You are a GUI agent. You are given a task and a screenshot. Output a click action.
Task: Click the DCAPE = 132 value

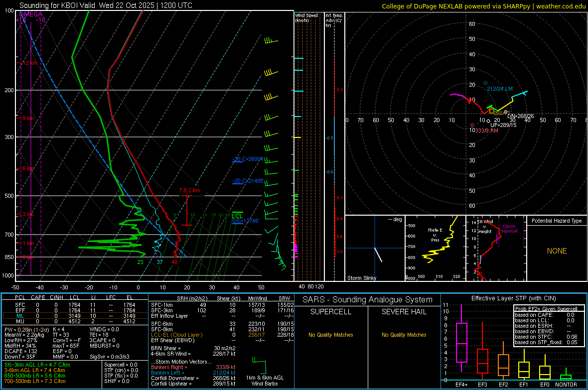20,351
